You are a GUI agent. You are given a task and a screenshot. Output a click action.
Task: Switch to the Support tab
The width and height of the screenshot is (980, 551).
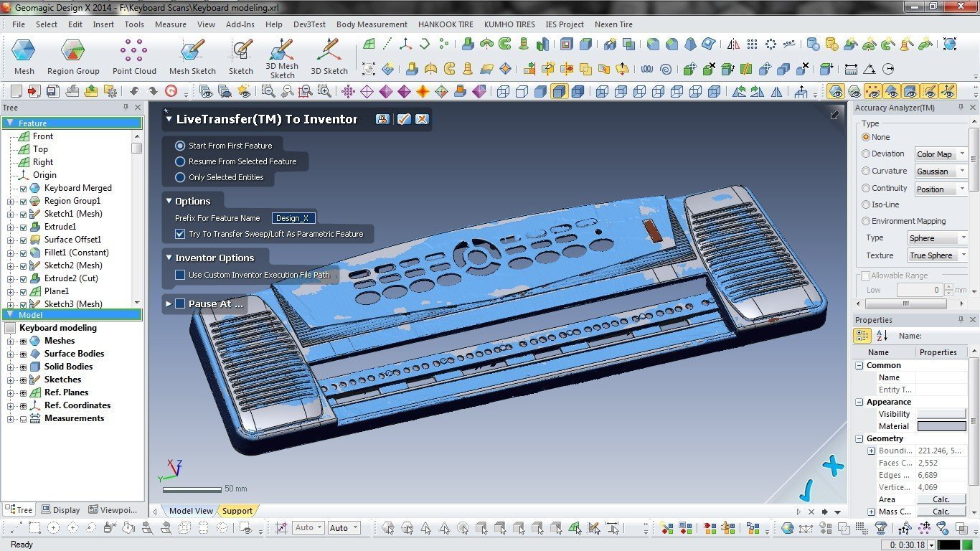pyautogui.click(x=237, y=511)
